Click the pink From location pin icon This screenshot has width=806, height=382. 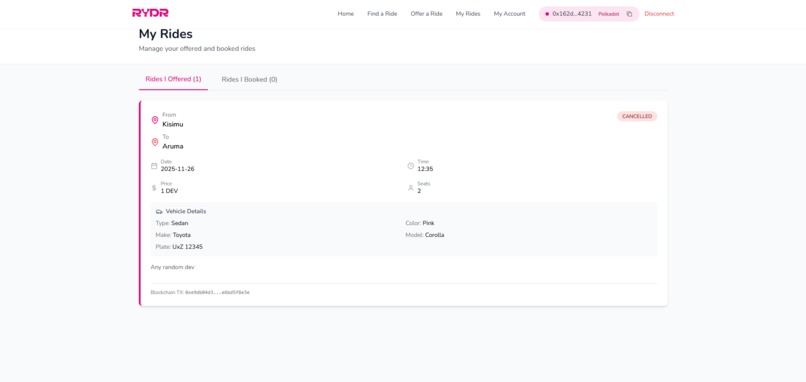coord(155,120)
